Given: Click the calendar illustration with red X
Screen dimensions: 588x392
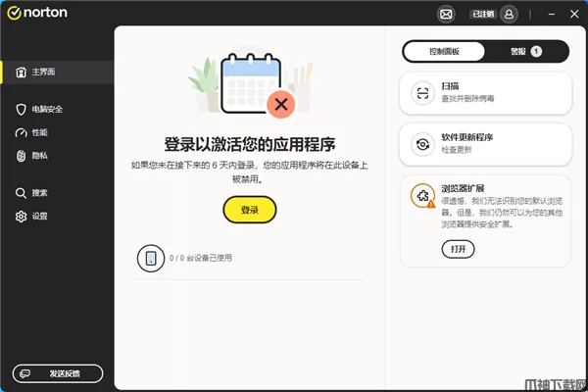Looking at the screenshot, I should [x=251, y=84].
